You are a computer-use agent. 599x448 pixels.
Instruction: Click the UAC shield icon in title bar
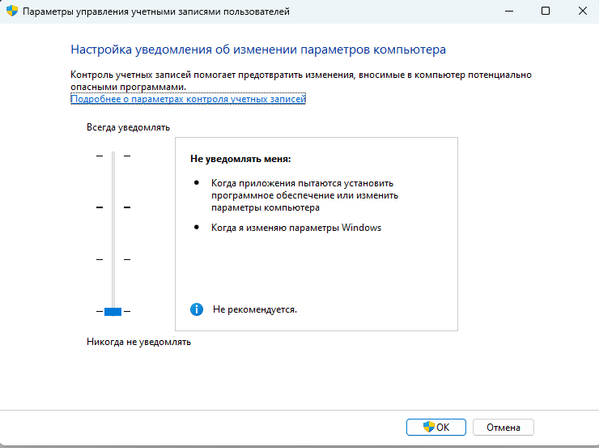(12, 11)
